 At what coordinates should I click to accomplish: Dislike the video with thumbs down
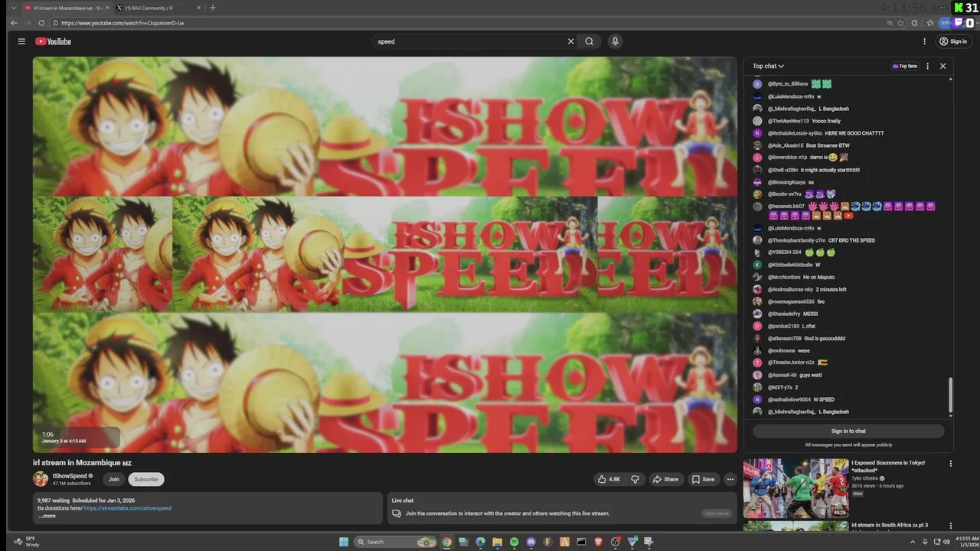pos(635,479)
